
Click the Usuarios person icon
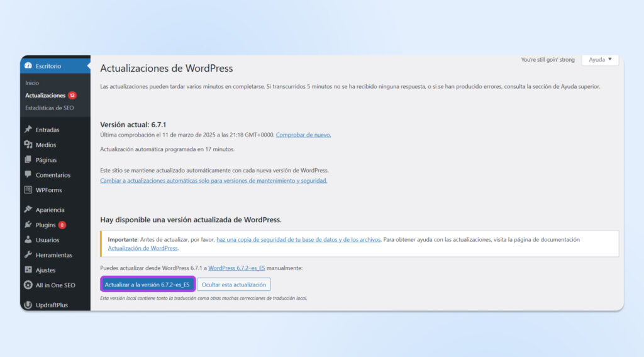tap(28, 239)
